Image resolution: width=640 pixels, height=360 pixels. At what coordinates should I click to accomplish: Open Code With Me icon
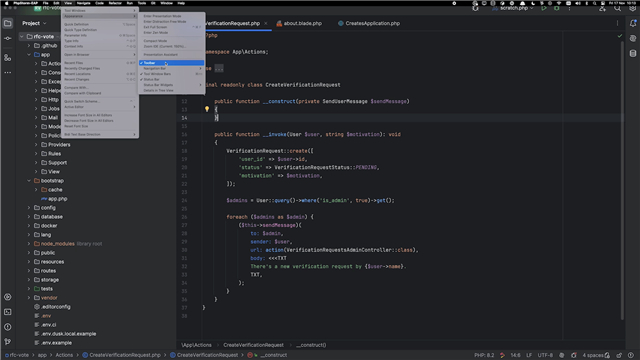pyautogui.click(x=602, y=8)
